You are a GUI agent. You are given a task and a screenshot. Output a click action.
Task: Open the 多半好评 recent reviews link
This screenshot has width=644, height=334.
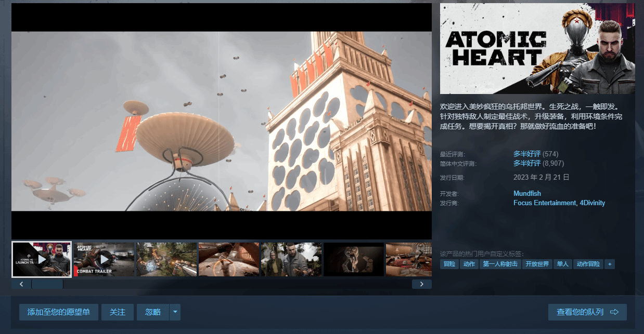pyautogui.click(x=526, y=154)
